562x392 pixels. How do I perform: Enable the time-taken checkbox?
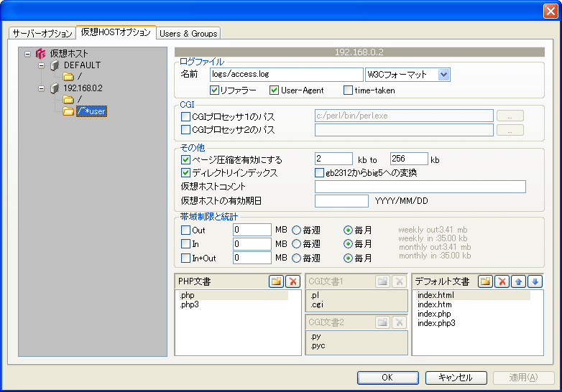[x=348, y=90]
